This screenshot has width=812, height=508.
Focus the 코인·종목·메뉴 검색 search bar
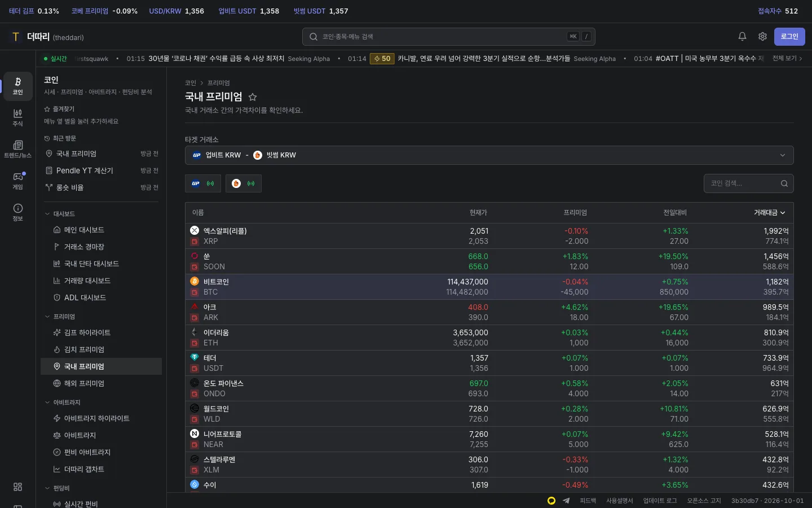449,37
